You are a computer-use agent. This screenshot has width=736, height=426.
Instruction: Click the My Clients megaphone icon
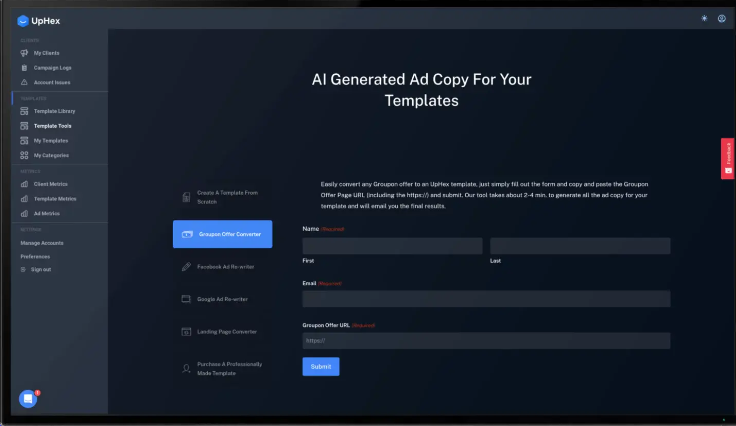click(24, 53)
